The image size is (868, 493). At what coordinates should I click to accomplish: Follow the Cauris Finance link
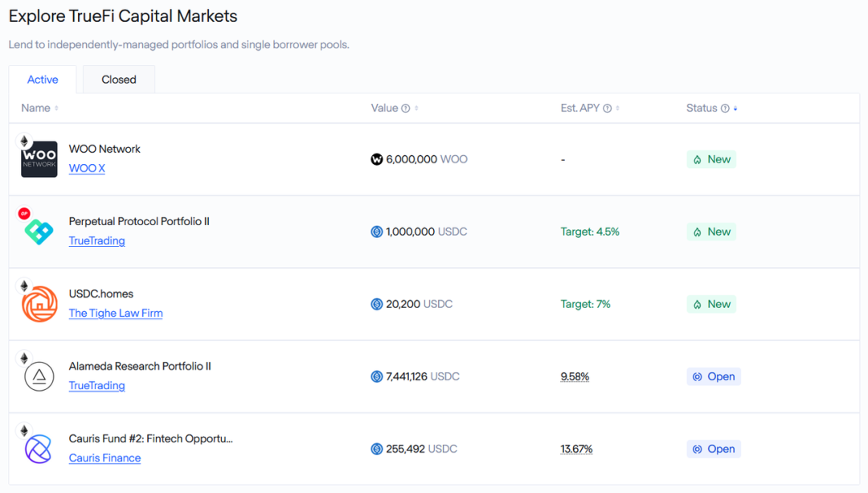pos(104,458)
